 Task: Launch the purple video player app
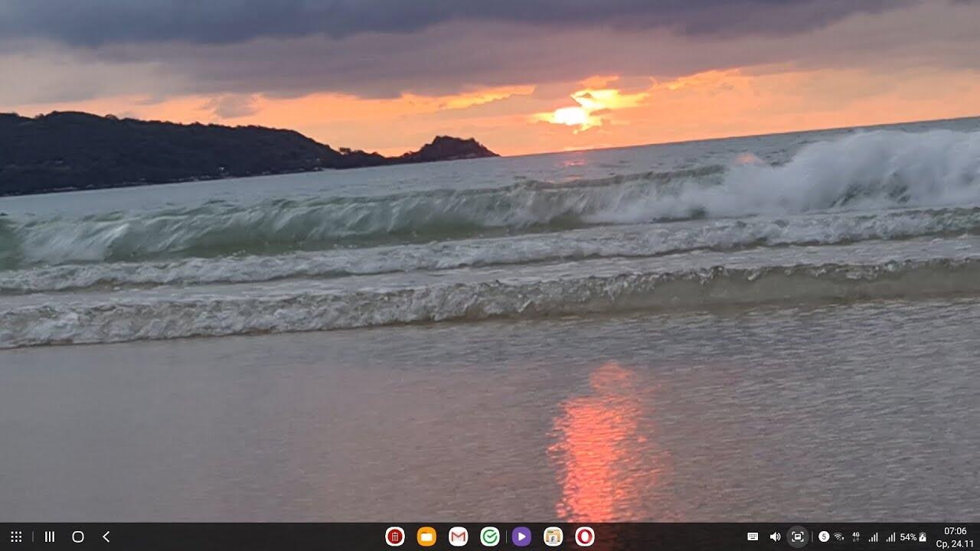pyautogui.click(x=521, y=536)
